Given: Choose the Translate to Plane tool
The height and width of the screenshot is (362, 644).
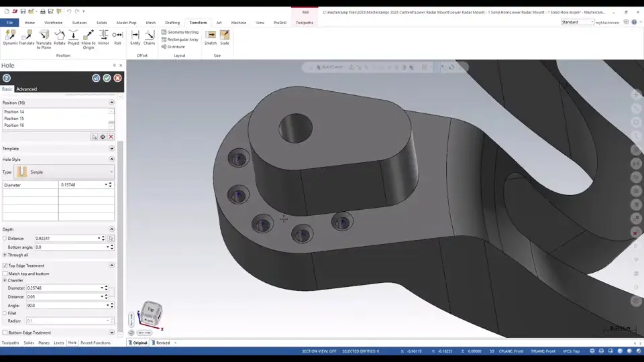Looking at the screenshot, I should [44, 40].
